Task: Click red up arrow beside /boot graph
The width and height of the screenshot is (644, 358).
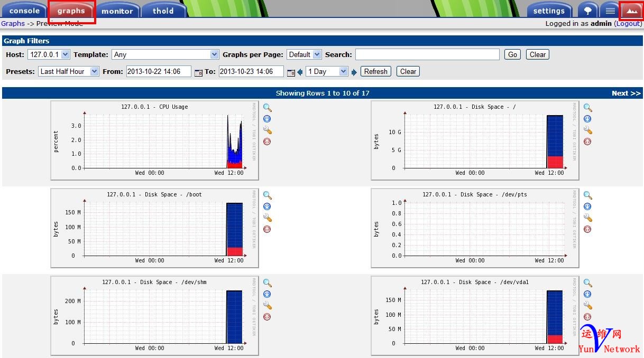Action: [267, 229]
